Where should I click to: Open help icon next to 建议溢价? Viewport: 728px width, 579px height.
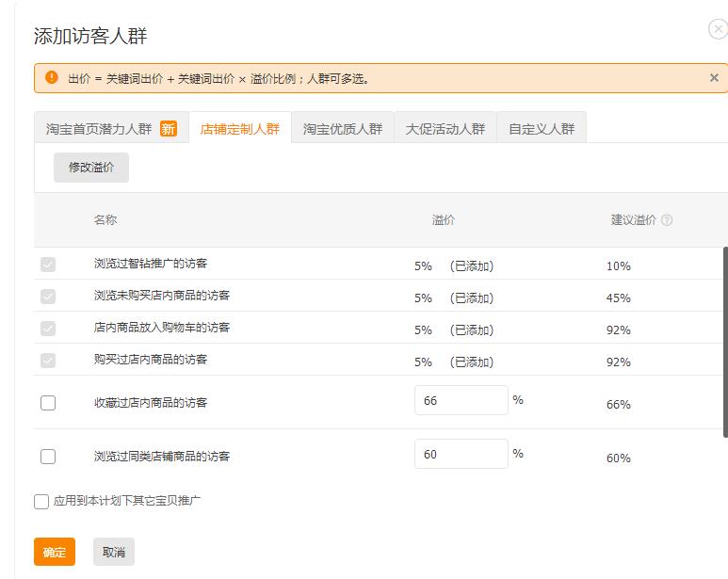(667, 220)
